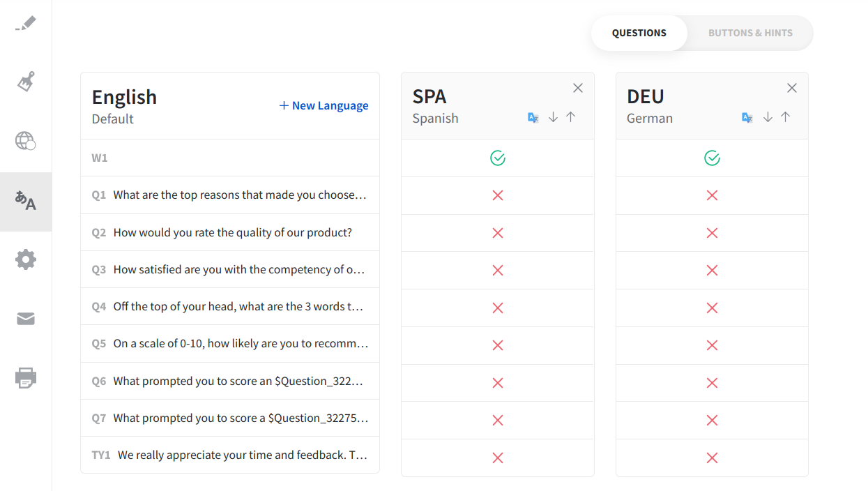Click the globe icon in sidebar

pyautogui.click(x=26, y=141)
